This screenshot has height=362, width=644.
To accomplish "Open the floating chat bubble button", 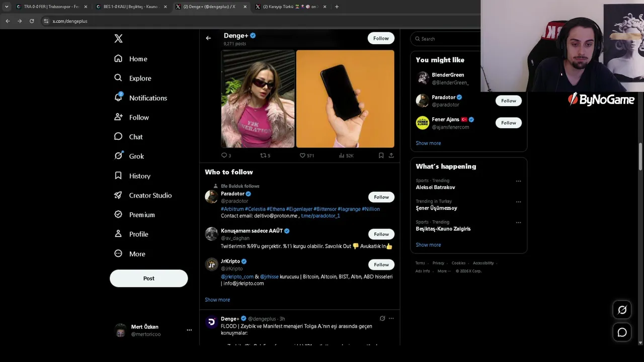I will point(622,332).
